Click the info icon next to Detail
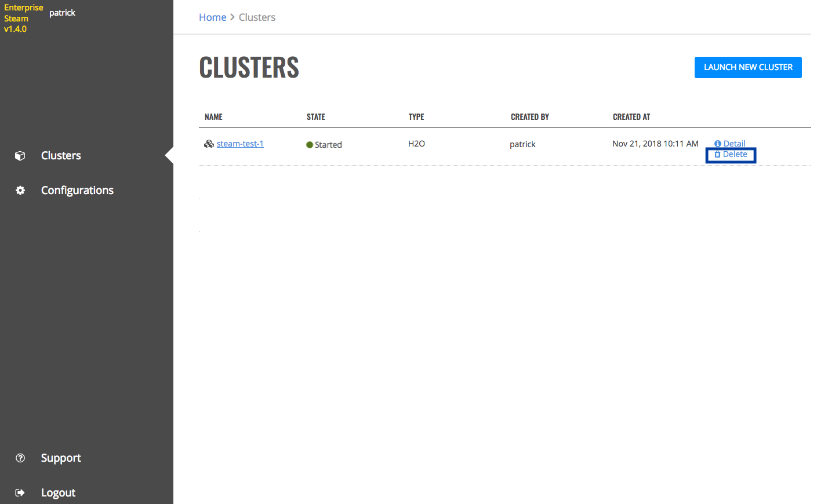The height and width of the screenshot is (504, 828). click(x=718, y=144)
